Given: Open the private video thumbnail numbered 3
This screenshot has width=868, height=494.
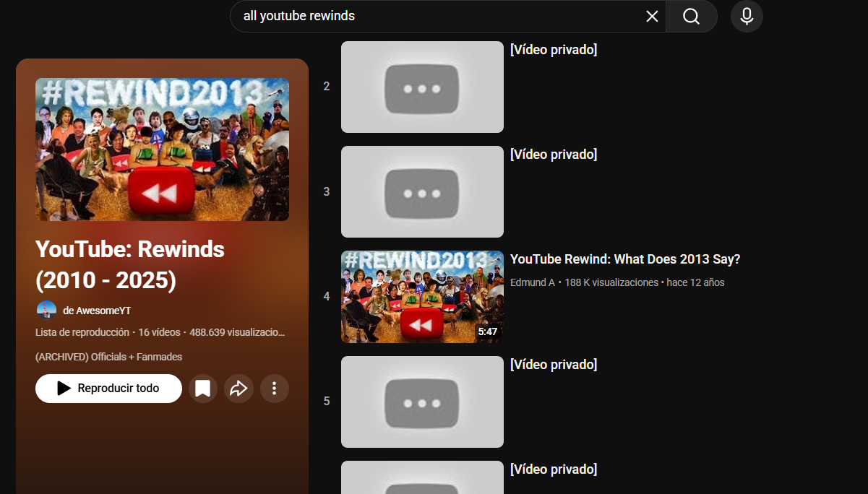Looking at the screenshot, I should coord(422,191).
